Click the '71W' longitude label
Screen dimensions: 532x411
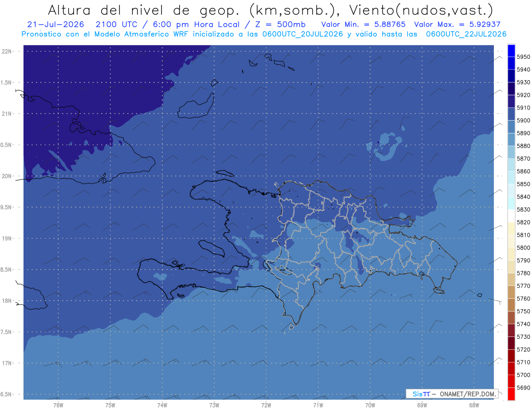(x=318, y=405)
